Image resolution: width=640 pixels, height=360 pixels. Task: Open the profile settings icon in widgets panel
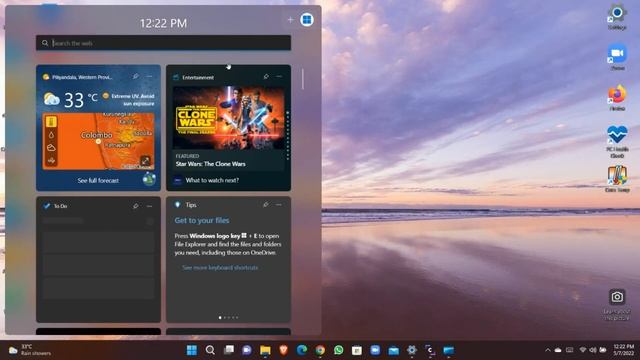(x=307, y=20)
